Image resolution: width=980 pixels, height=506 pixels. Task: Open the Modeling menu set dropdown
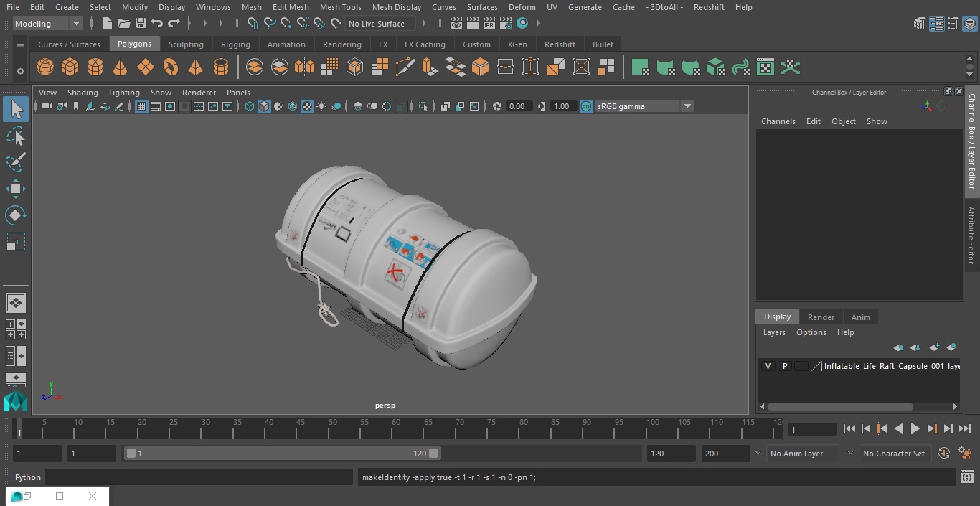pos(48,24)
